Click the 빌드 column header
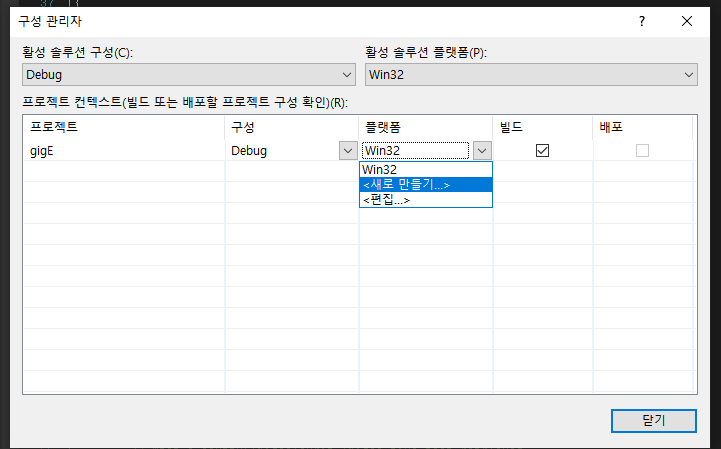 click(543, 127)
